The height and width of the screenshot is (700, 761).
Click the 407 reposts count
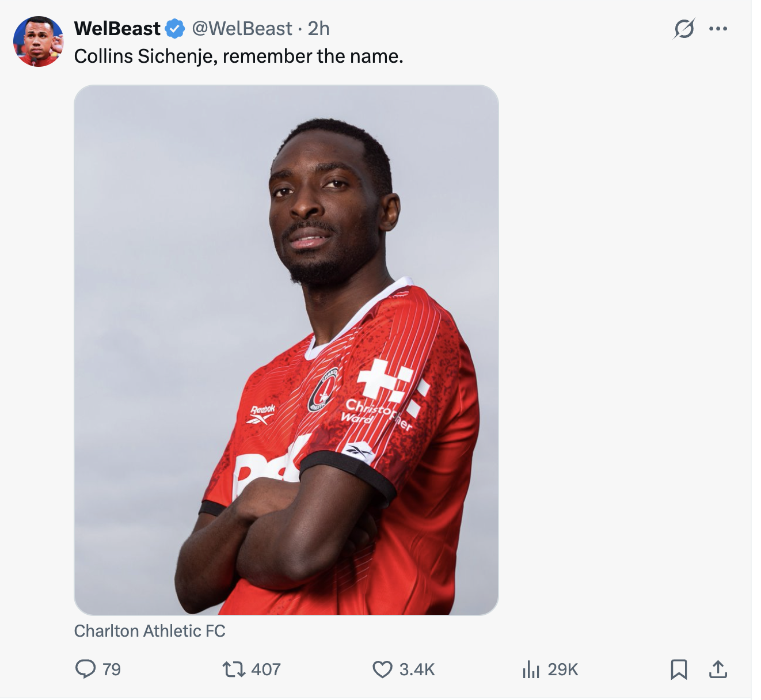(266, 669)
